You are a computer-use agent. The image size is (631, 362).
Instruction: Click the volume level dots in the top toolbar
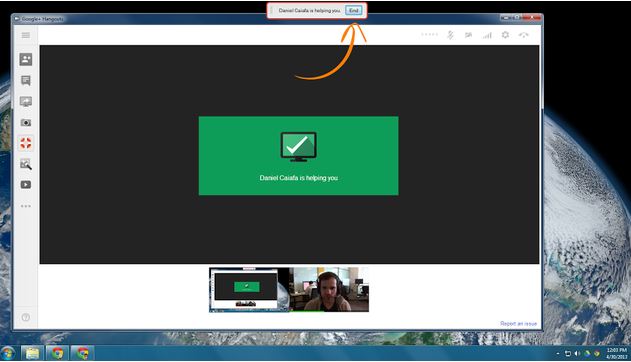point(429,35)
